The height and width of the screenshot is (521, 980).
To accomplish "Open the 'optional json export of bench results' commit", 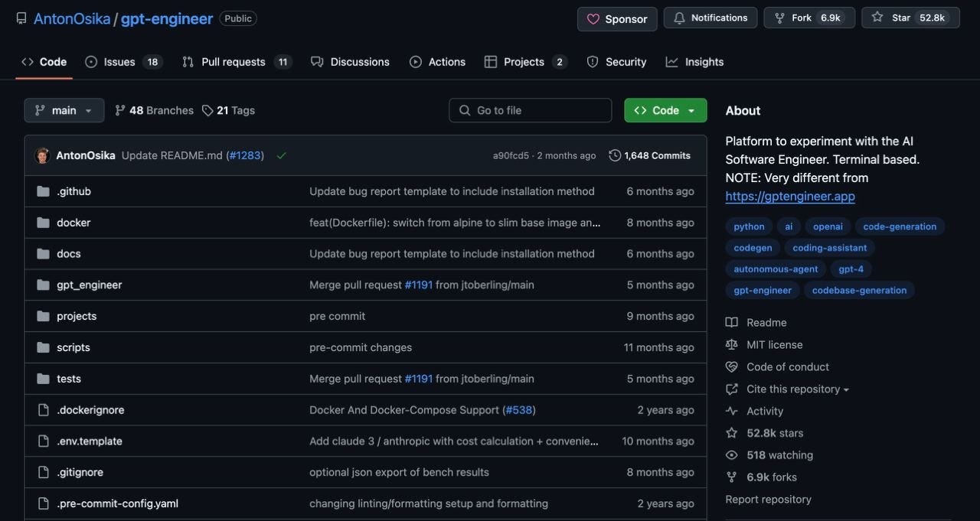I will 399,472.
